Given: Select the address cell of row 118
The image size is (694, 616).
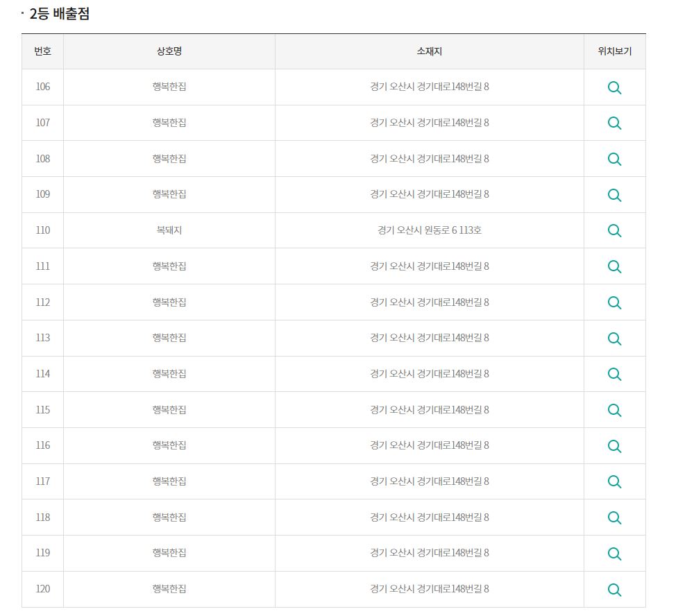Looking at the screenshot, I should click(x=430, y=517).
